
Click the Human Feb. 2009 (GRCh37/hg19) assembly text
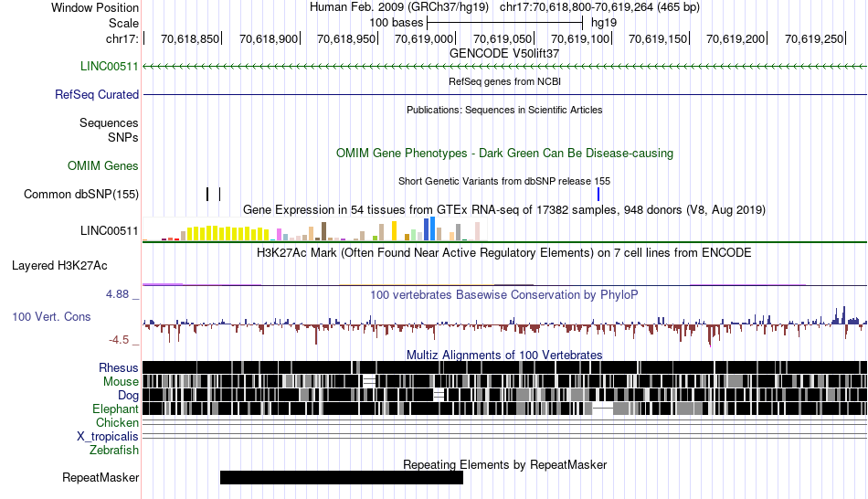399,7
